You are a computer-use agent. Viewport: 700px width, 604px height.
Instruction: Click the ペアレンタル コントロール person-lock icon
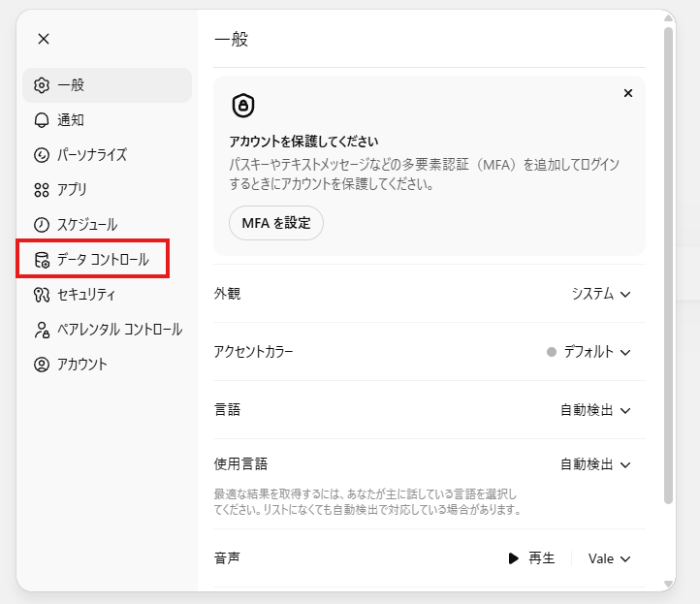point(42,330)
